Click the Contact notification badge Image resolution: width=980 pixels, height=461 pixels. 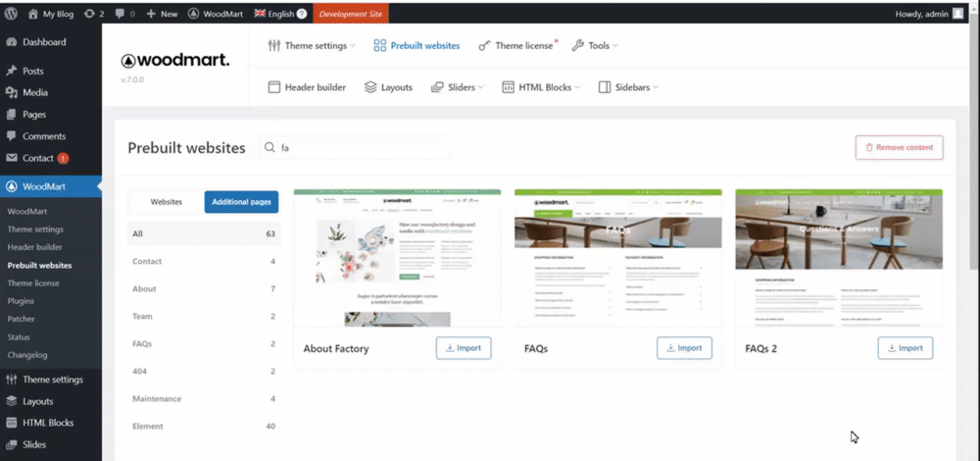click(63, 158)
